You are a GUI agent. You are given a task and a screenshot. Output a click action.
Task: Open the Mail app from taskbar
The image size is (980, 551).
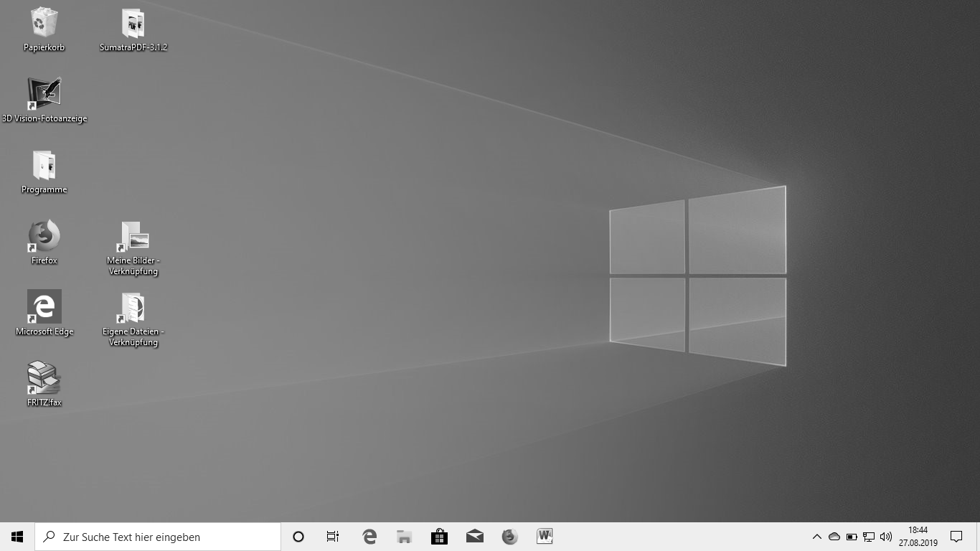474,537
